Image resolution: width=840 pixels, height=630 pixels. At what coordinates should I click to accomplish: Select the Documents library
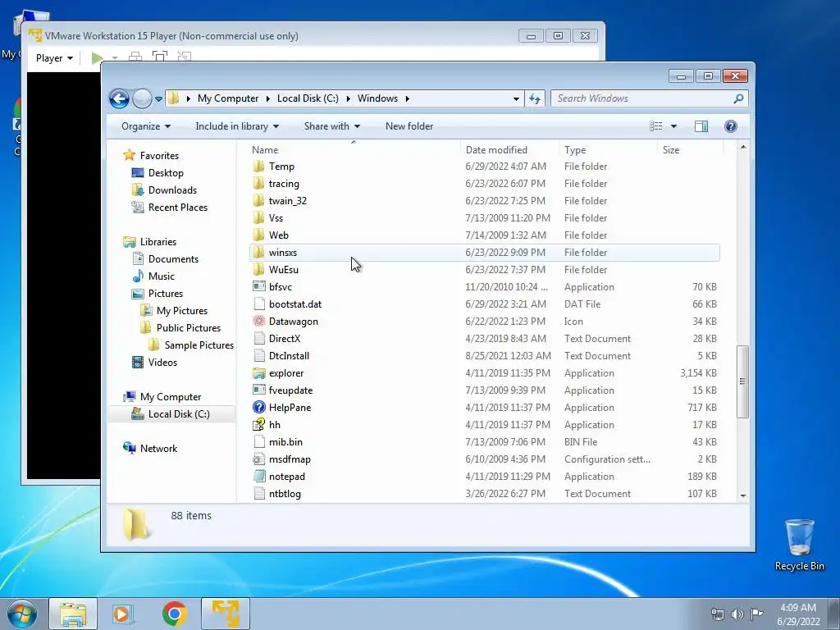tap(173, 259)
